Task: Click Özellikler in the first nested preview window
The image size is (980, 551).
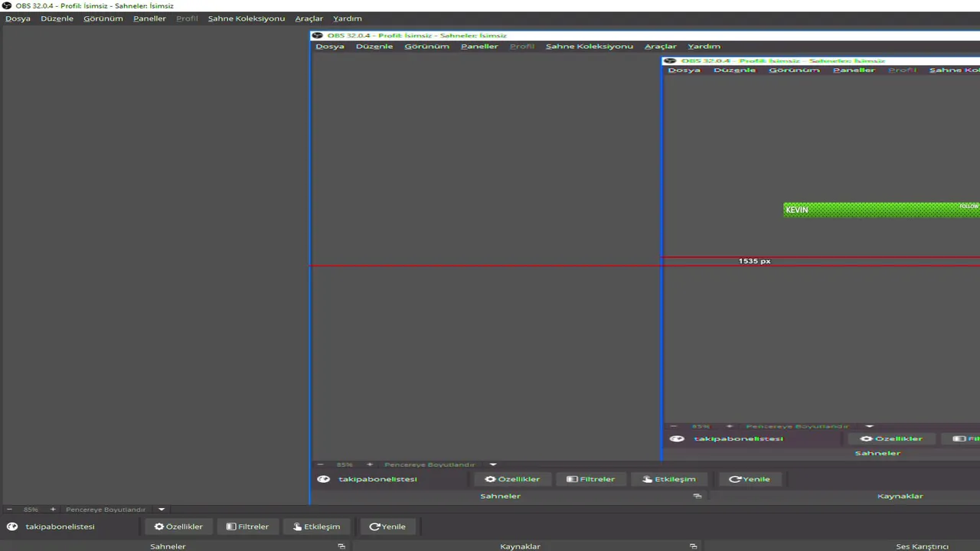Action: pyautogui.click(x=512, y=479)
